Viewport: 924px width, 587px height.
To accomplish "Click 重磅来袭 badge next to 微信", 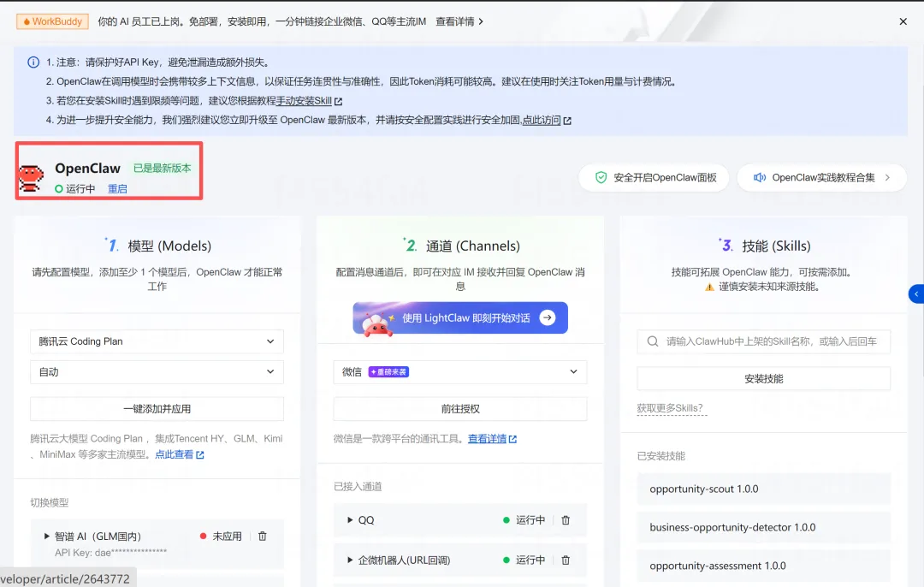I will [389, 372].
